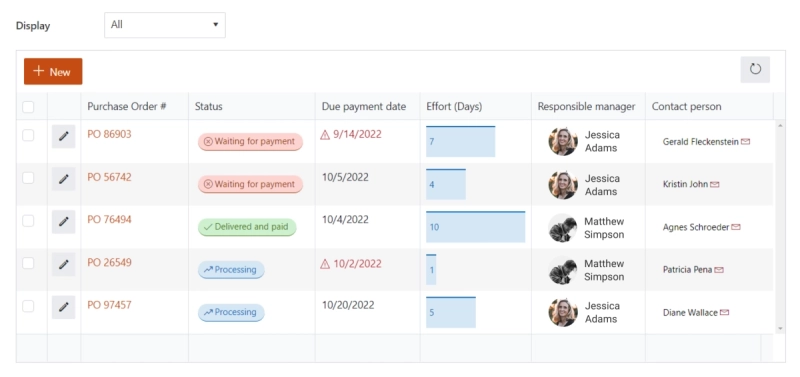Select row PO 56742 checkbox

coord(28,178)
